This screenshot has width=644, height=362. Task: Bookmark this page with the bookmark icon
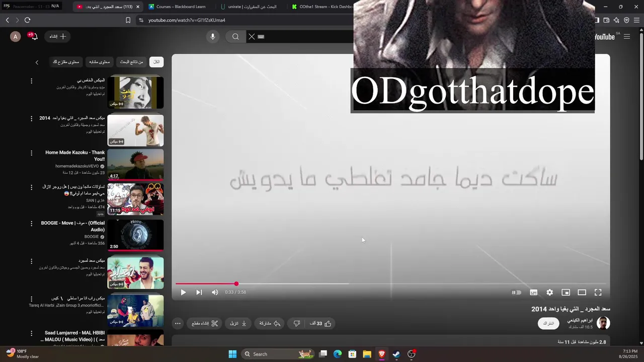pos(128,20)
